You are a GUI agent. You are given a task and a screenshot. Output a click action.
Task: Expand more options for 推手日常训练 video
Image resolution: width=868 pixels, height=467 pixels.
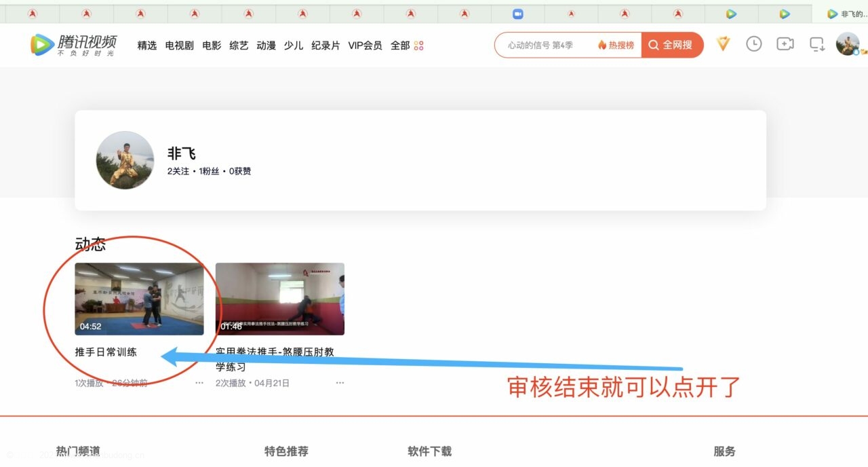click(x=199, y=383)
